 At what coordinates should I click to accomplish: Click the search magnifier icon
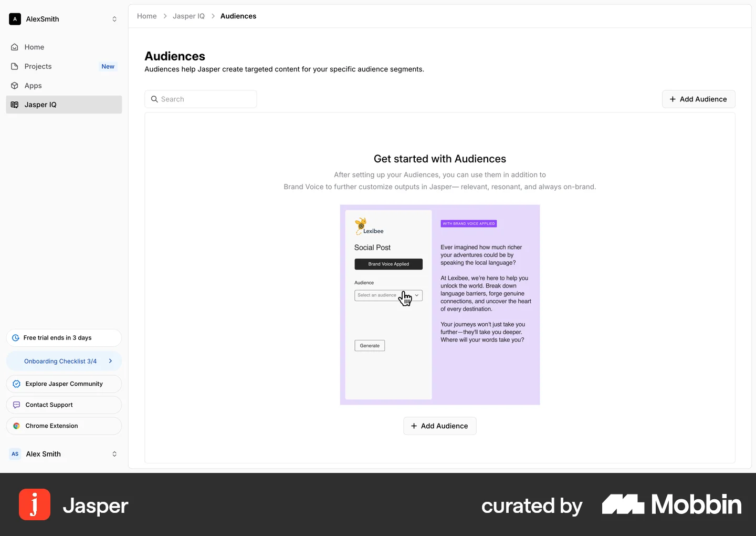coord(154,99)
